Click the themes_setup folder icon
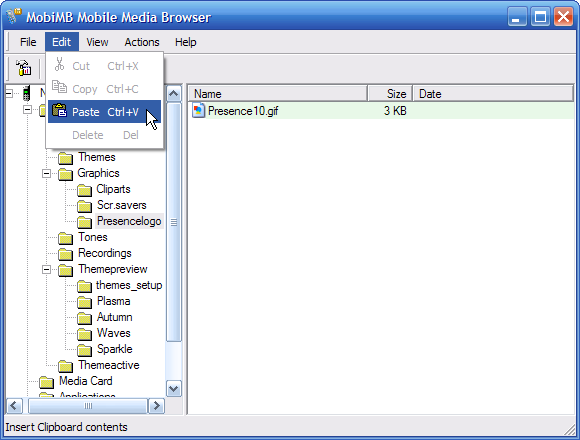This screenshot has width=580, height=440. click(x=84, y=286)
